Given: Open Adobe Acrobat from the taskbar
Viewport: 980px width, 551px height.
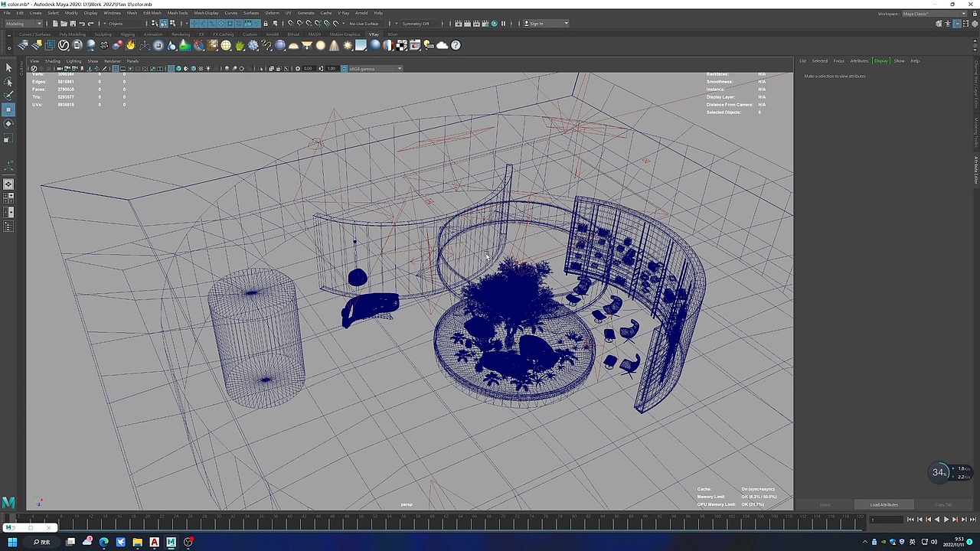Looking at the screenshot, I should pos(155,543).
